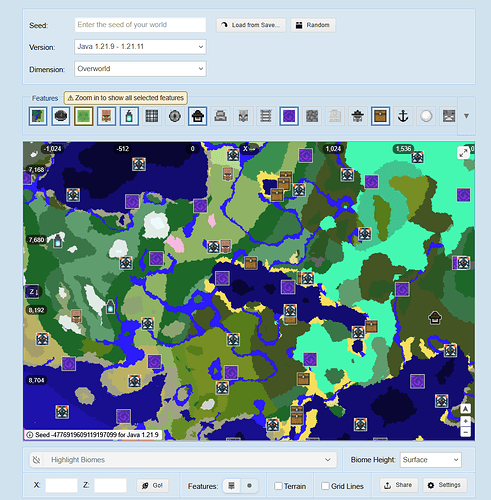The width and height of the screenshot is (491, 500).
Task: Enable the Grid Lines checkbox
Action: coord(325,486)
